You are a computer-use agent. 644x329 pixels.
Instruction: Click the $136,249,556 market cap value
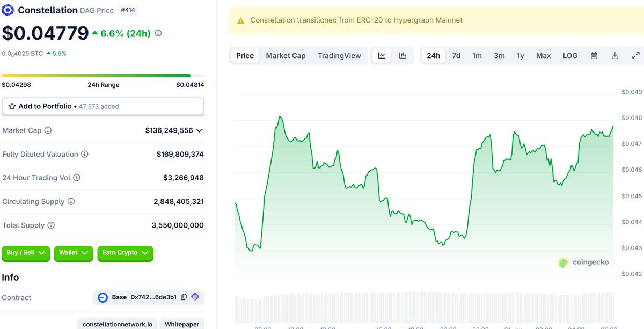[169, 130]
